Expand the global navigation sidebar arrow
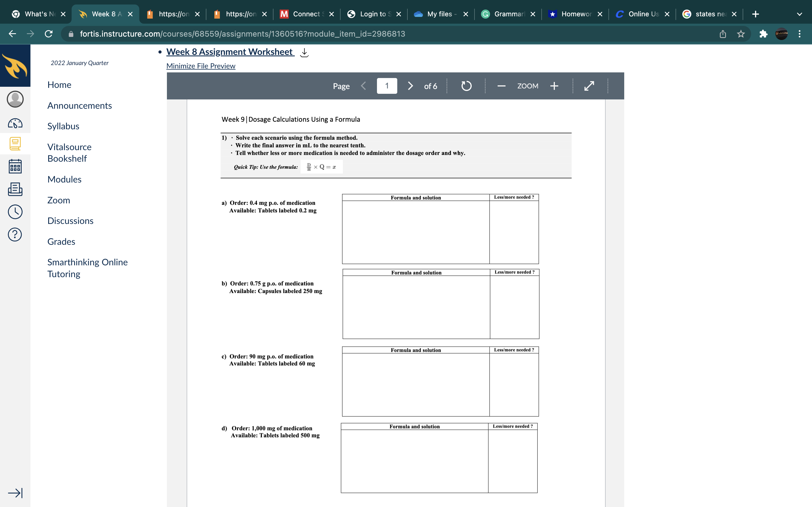This screenshot has width=812, height=507. tap(15, 493)
